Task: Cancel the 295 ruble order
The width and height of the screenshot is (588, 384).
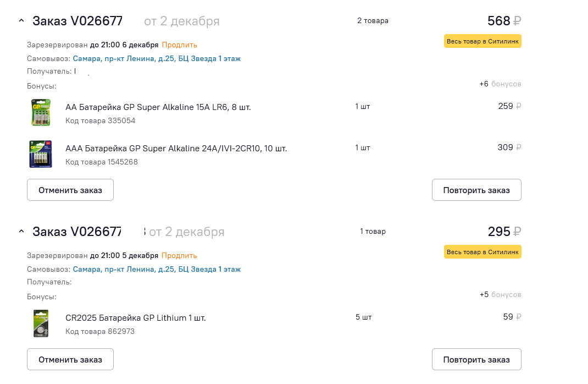Action: 70,359
